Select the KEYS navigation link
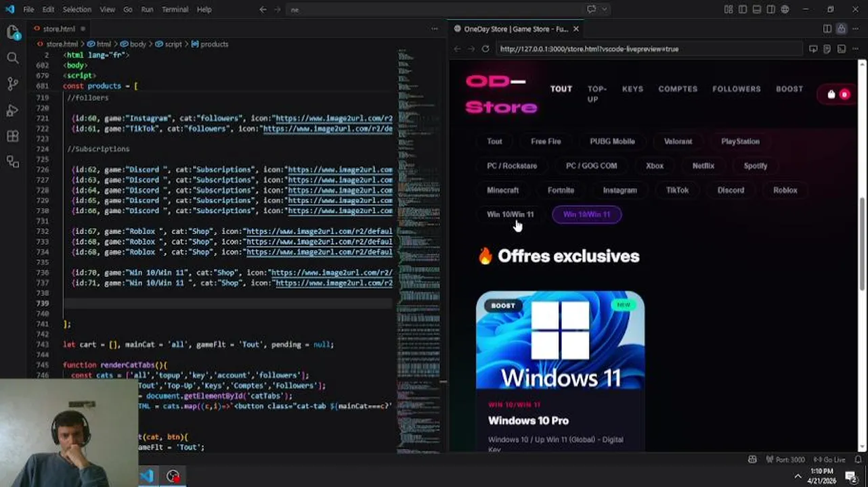The height and width of the screenshot is (487, 868). click(632, 89)
